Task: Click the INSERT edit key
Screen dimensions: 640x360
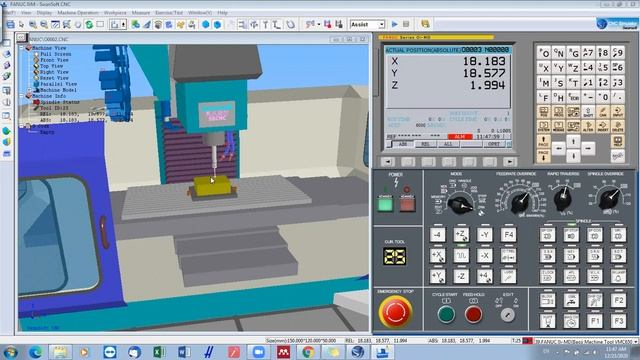Action: [603, 126]
